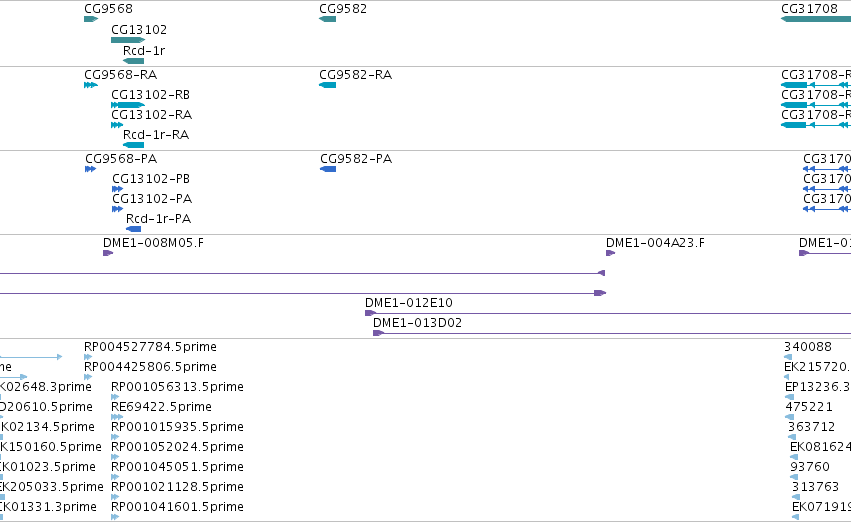Open the Rcd-1r-PA protein label
Image resolution: width=851 pixels, height=522 pixels.
point(158,219)
